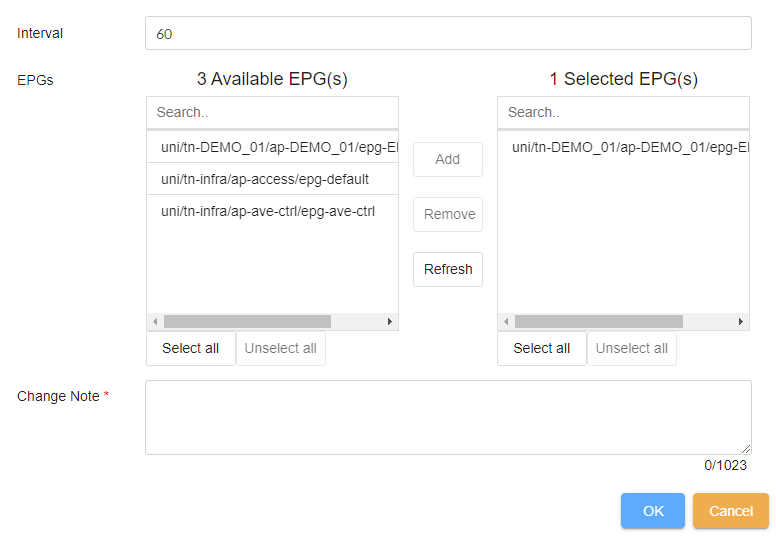This screenshot has width=776, height=540.
Task: Click the Change Note text area
Action: pos(448,417)
